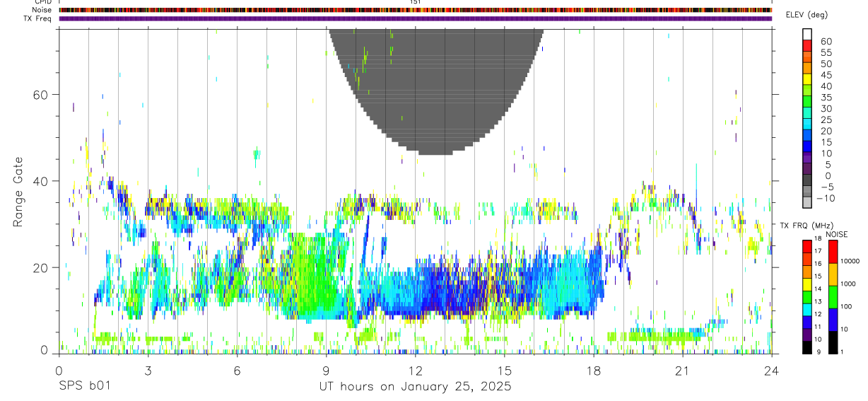
Task: Select the light gray bottom ELEV color bar segment
Action: (808, 203)
